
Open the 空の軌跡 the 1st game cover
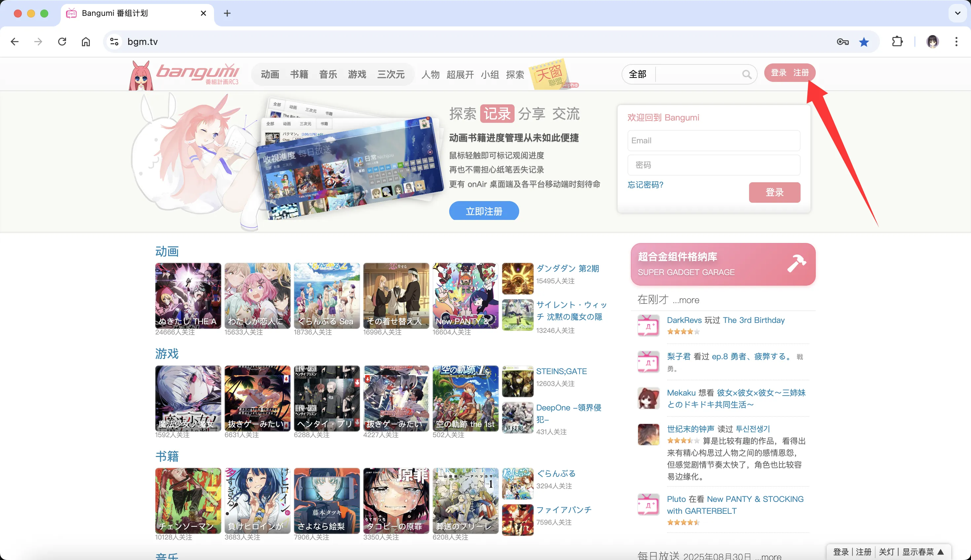[465, 398]
